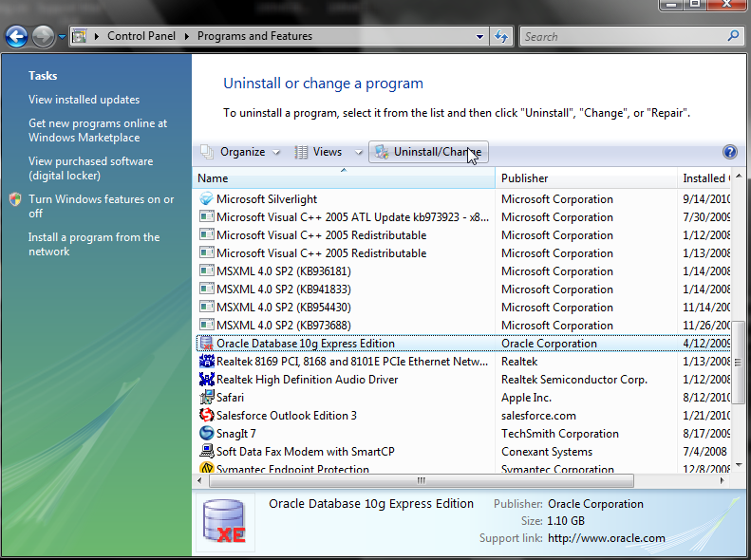
Task: Click the Realtek High Definition Audio Driver icon
Action: coord(206,380)
